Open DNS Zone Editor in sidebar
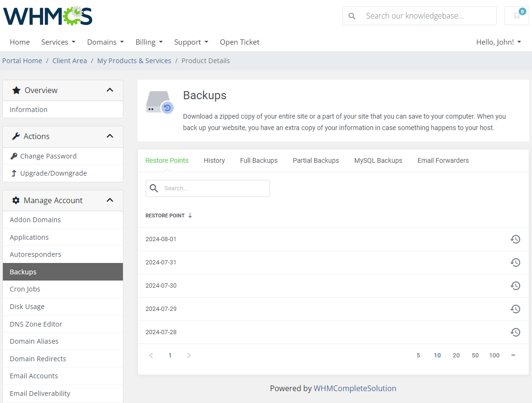The width and height of the screenshot is (532, 403). tap(63, 324)
